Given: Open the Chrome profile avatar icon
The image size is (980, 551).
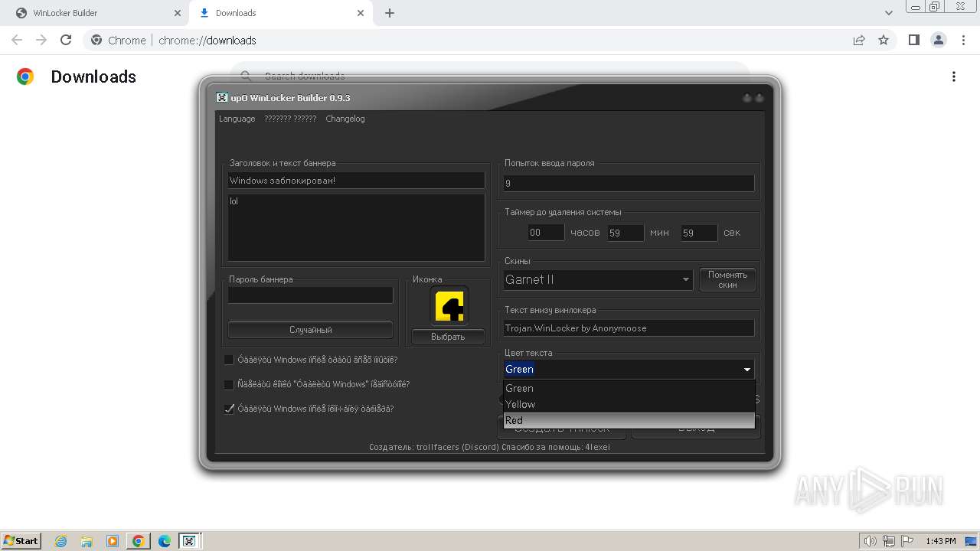Looking at the screenshot, I should (x=938, y=40).
